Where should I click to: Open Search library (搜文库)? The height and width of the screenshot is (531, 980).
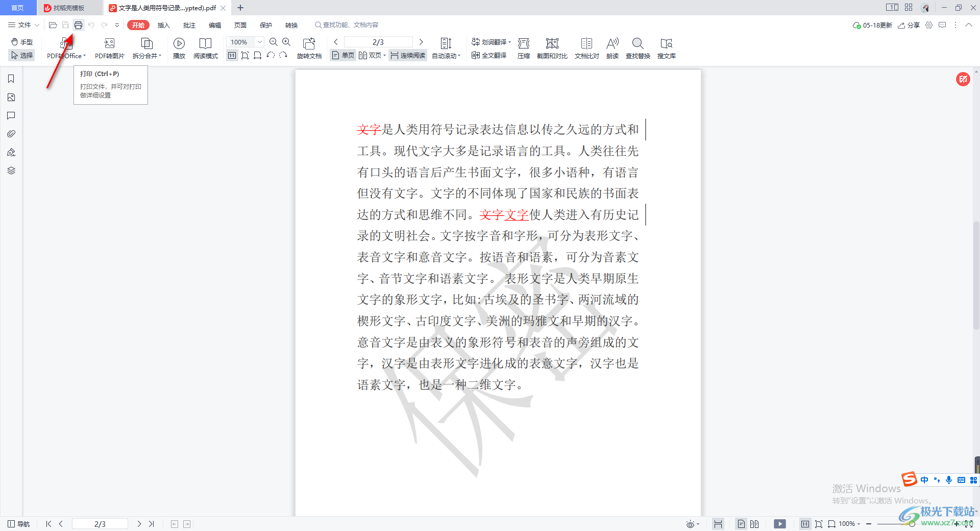(x=667, y=49)
